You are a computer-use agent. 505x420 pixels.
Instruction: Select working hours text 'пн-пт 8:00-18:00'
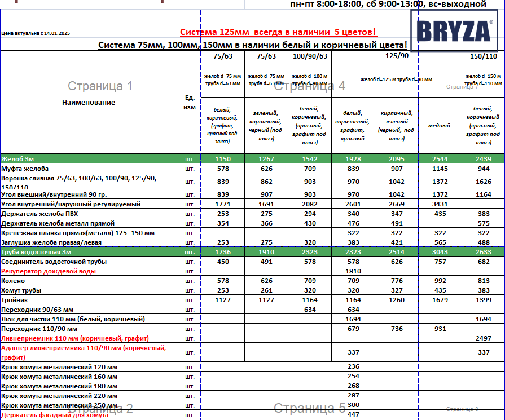coord(326,4)
